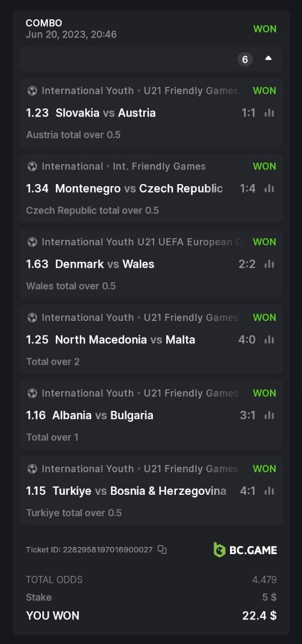This screenshot has height=644, width=302.
Task: Open the North Macedonia vs Malta match
Action: click(x=125, y=340)
